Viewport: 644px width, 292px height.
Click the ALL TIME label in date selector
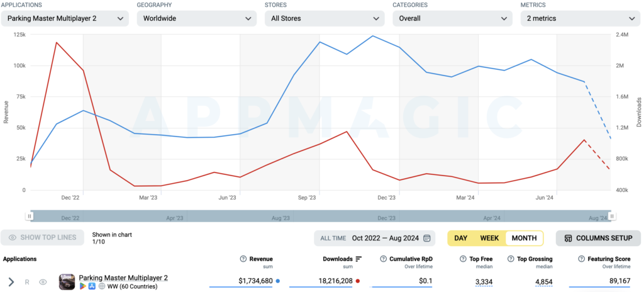click(x=333, y=238)
